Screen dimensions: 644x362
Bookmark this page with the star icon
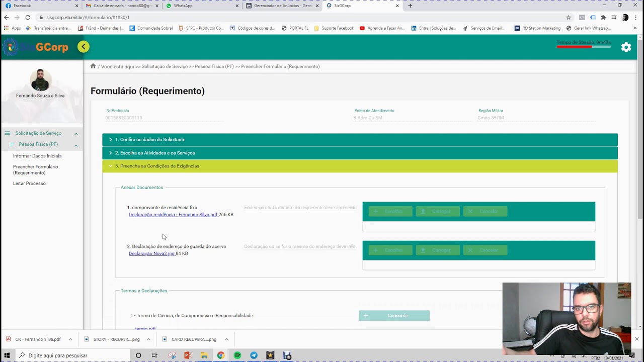pos(569,17)
